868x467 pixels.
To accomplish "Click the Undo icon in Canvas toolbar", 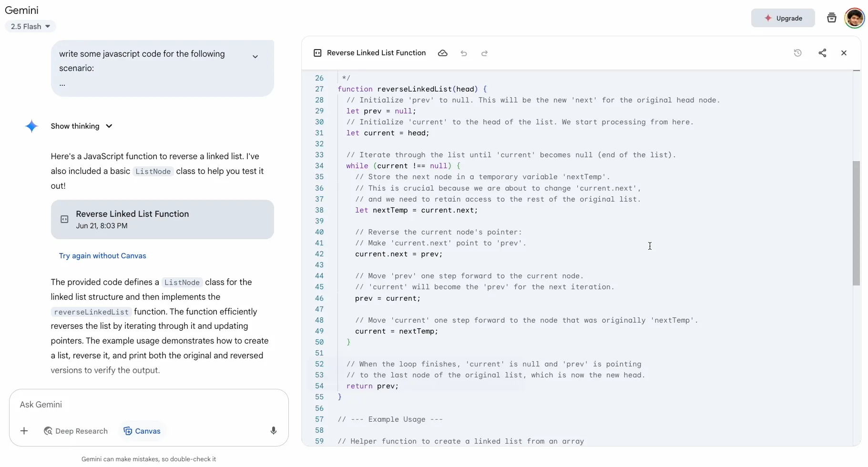I will click(x=464, y=53).
